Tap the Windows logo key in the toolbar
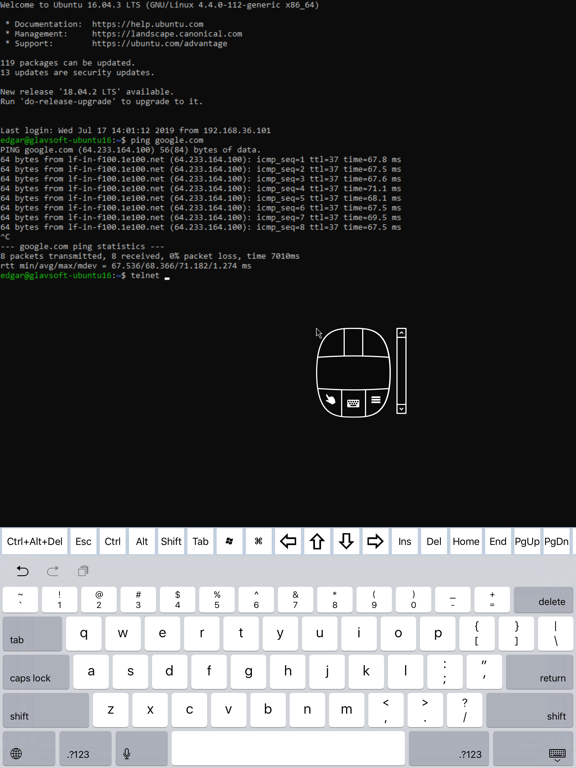This screenshot has width=576, height=768. (x=229, y=541)
